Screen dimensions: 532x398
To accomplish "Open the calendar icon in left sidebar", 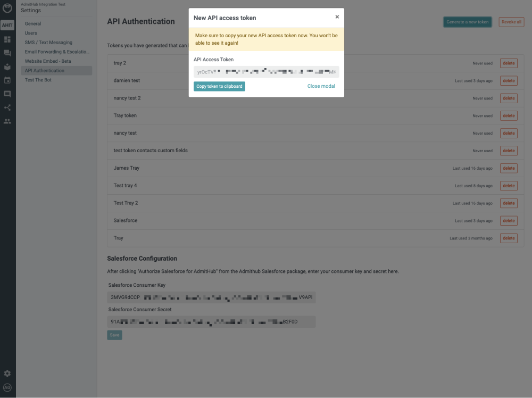I will pyautogui.click(x=7, y=79).
